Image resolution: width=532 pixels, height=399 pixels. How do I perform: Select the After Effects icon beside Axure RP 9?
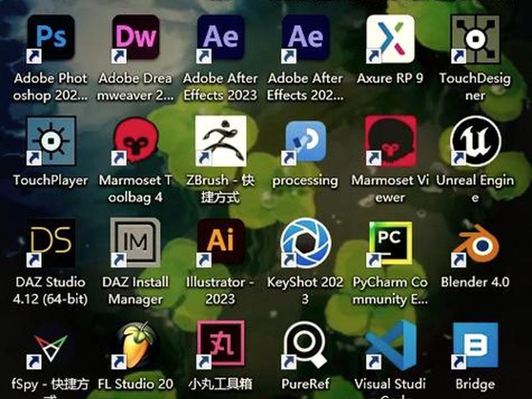click(x=305, y=39)
